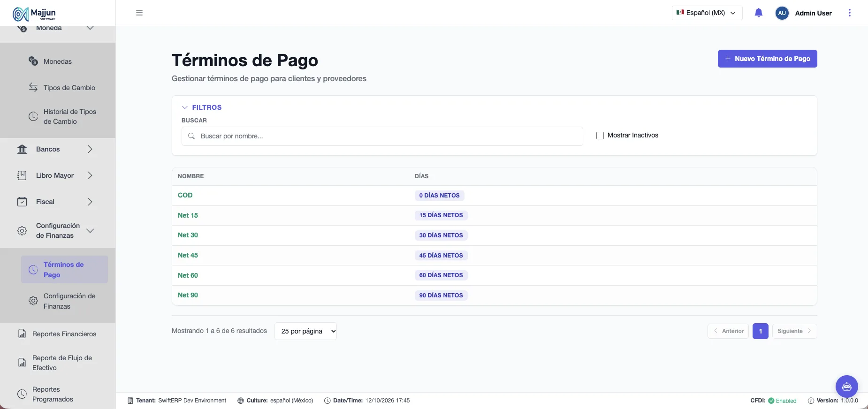Click the AU user avatar
This screenshot has width=868, height=409.
[782, 13]
